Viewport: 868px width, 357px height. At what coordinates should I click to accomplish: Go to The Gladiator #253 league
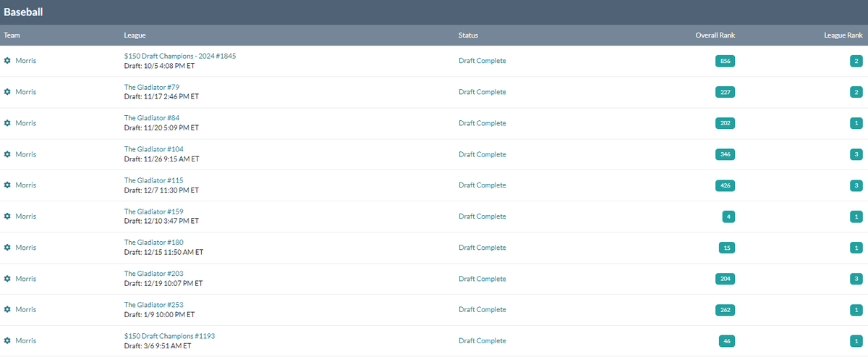click(x=154, y=305)
